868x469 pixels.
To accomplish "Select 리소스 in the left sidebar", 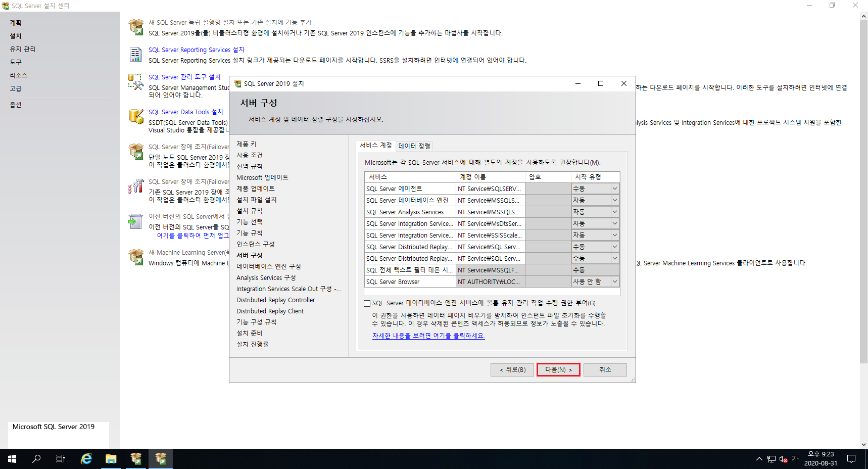I will click(x=19, y=75).
